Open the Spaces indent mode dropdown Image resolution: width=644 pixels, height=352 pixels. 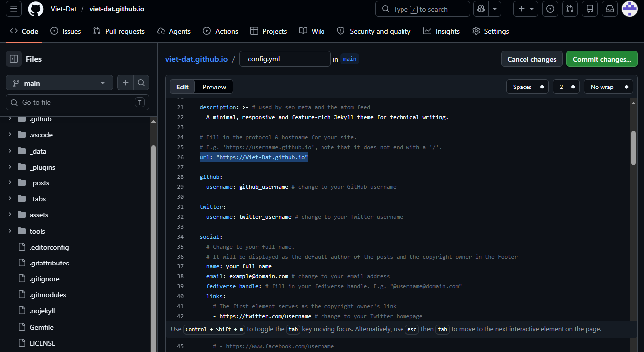(527, 87)
